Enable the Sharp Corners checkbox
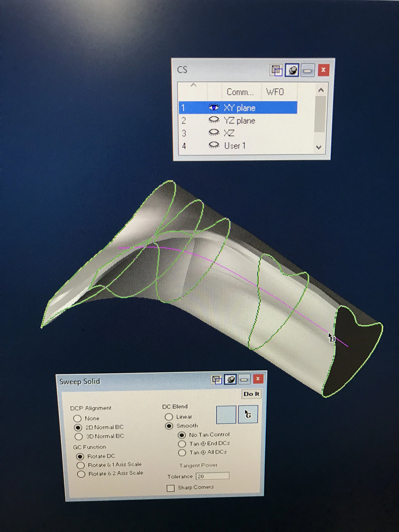The width and height of the screenshot is (399, 532). tap(170, 488)
